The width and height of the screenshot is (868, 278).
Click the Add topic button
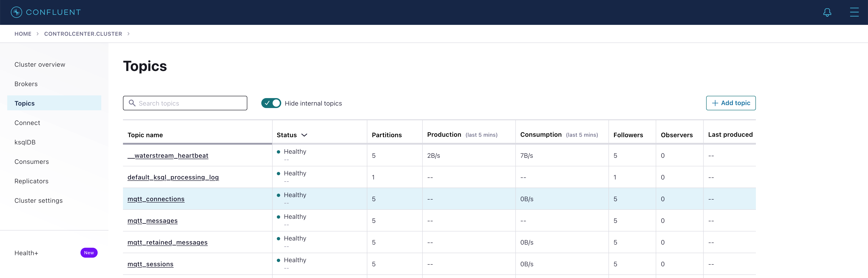click(731, 103)
